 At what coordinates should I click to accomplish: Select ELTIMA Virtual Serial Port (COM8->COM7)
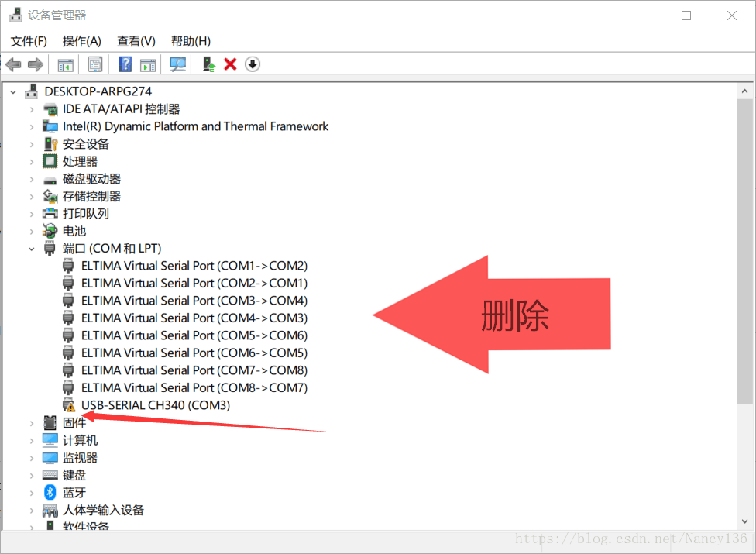point(194,387)
